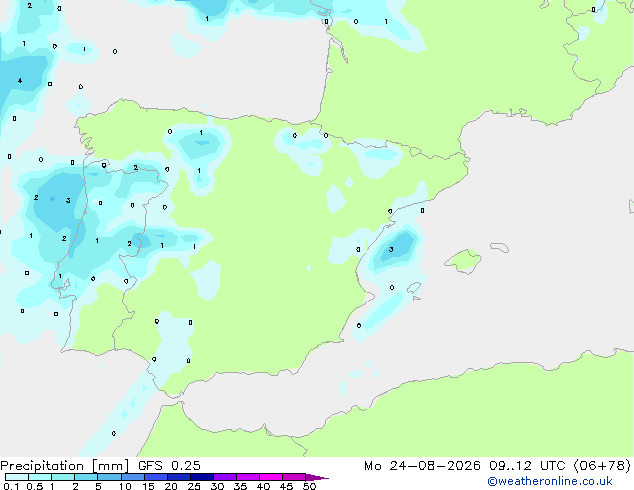The height and width of the screenshot is (490, 634).
Task: Click the 25–30 mm dark navy legend swatch
Action: [201, 477]
